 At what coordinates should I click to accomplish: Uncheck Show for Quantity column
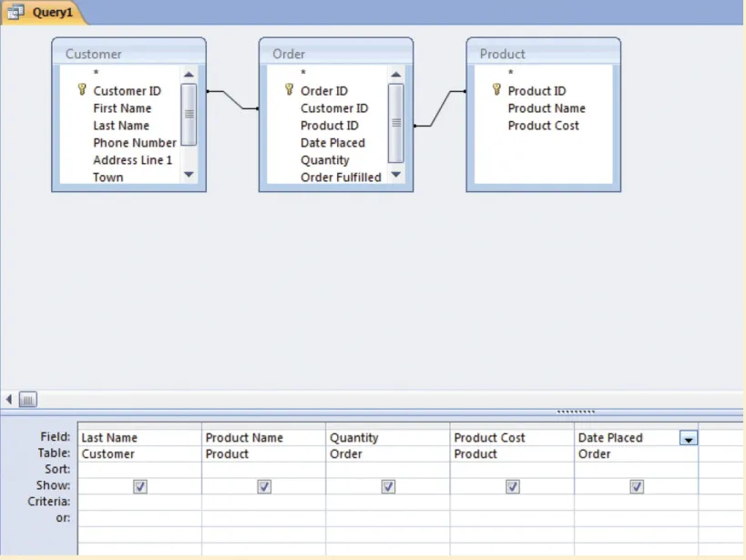point(388,486)
